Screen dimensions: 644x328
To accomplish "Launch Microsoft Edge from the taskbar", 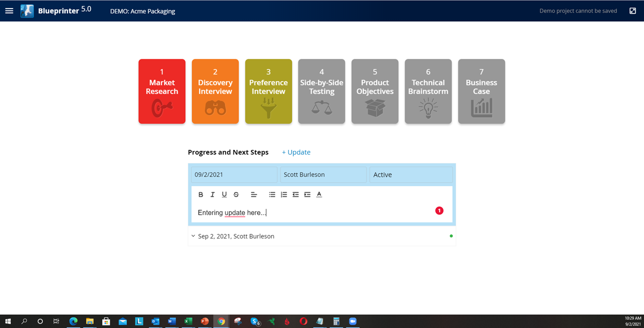I will click(73, 321).
